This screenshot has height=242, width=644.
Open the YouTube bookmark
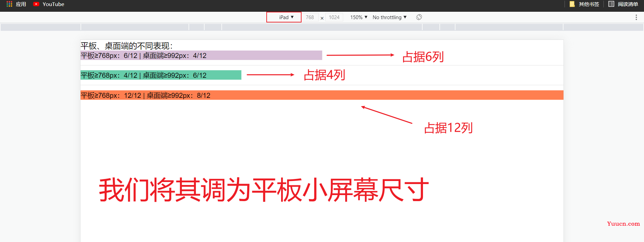tap(49, 4)
